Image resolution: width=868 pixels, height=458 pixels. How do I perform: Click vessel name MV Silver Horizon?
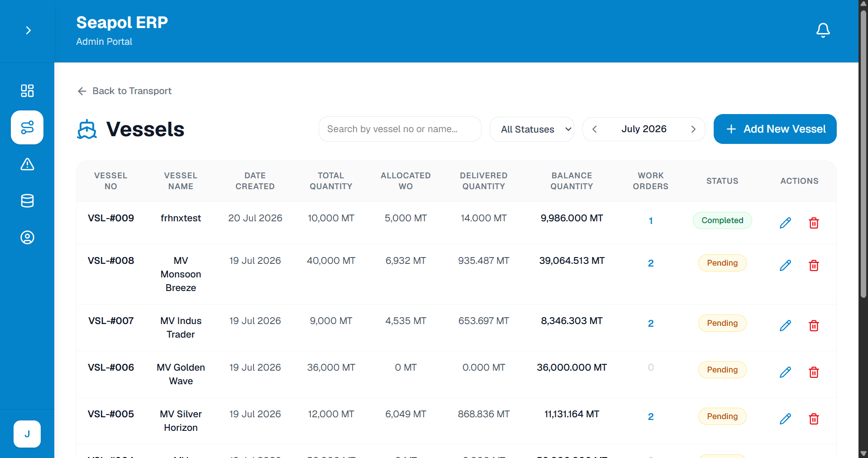(x=181, y=421)
